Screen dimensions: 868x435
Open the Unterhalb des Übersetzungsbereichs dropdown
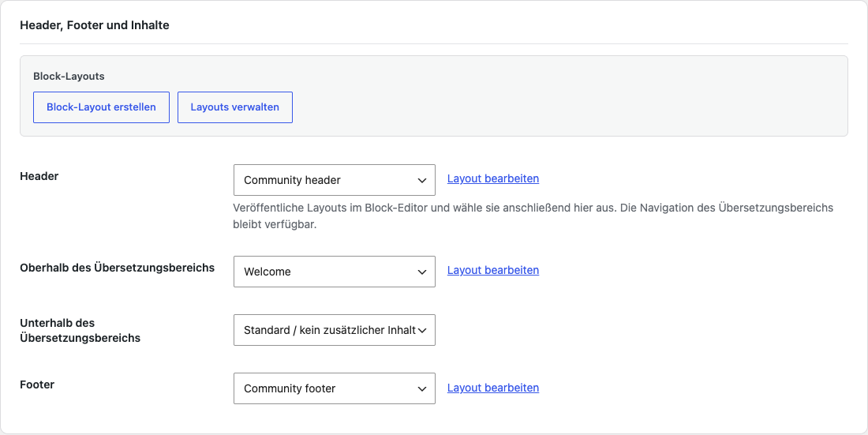(x=335, y=330)
